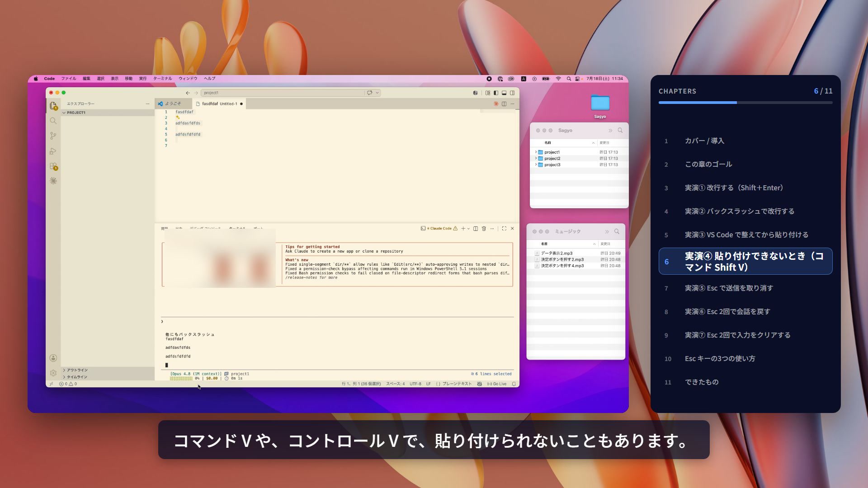Click the Claude Code icon in editor toolbar
The image size is (868, 488).
coord(496,103)
